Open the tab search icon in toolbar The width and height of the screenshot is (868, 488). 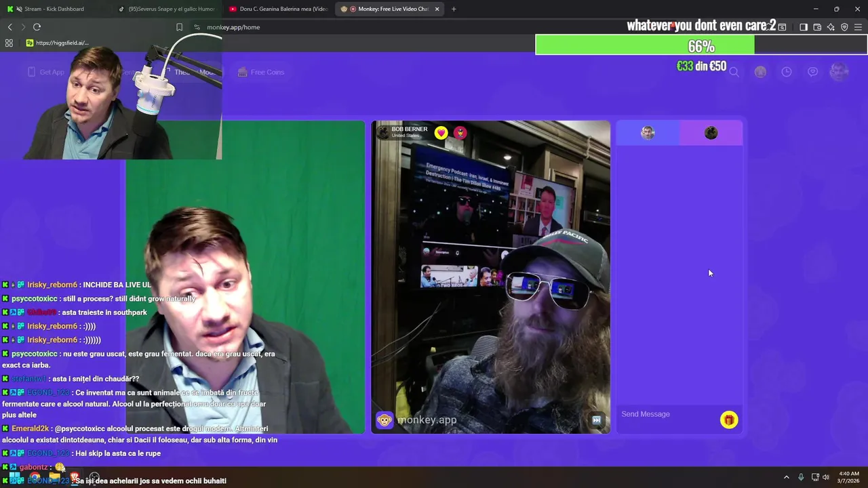pyautogui.click(x=782, y=27)
